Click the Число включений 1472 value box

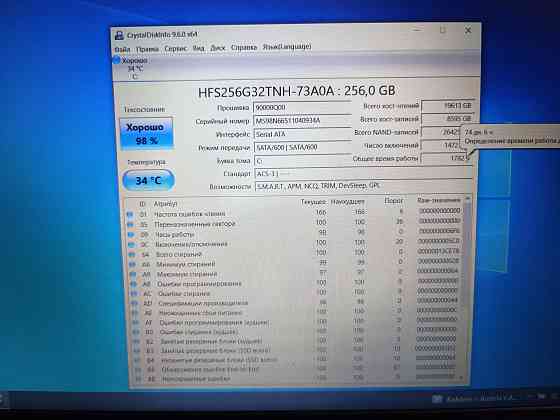pos(442,145)
